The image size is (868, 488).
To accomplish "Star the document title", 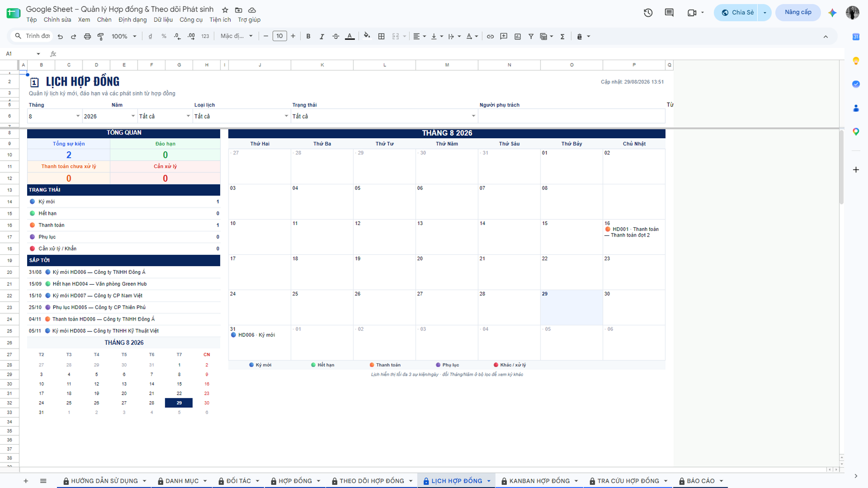I will 225,10.
